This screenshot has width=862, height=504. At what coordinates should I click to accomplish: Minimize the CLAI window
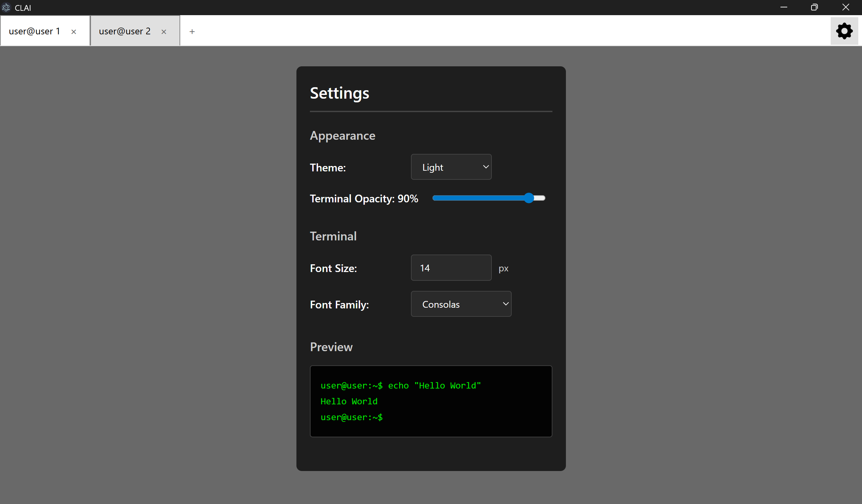coord(784,7)
